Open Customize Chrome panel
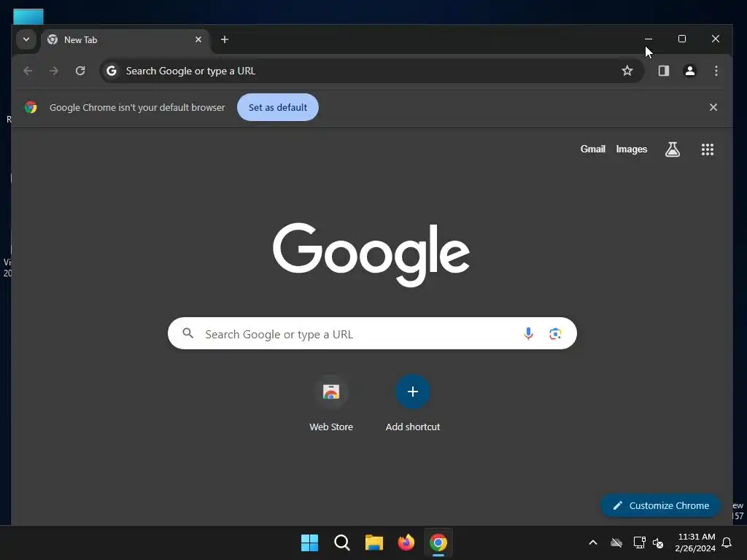Image resolution: width=747 pixels, height=560 pixels. [x=660, y=506]
